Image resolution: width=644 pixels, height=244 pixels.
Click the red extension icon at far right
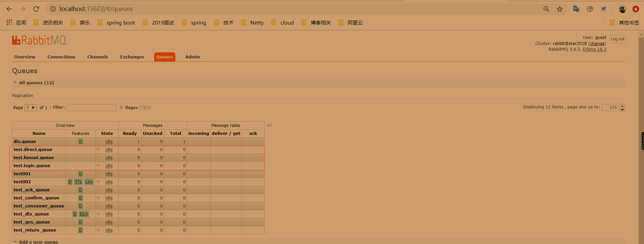(x=636, y=9)
